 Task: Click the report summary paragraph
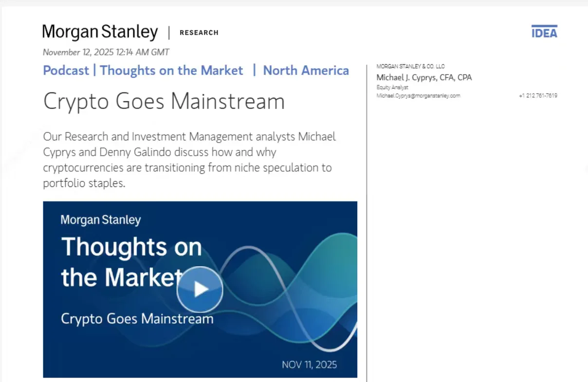tap(189, 160)
